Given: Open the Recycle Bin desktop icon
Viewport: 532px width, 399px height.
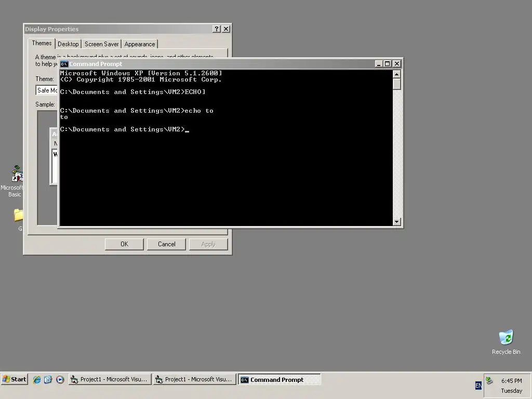Looking at the screenshot, I should coord(506,342).
